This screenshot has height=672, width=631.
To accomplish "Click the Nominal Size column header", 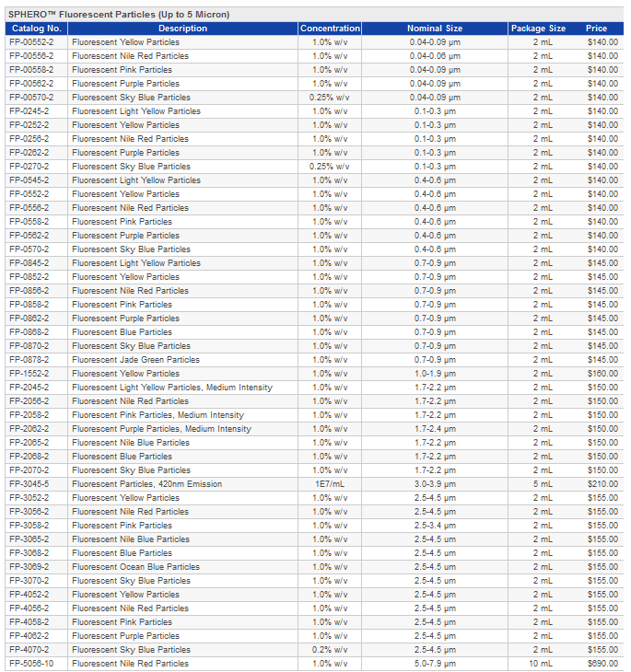I will coord(436,29).
